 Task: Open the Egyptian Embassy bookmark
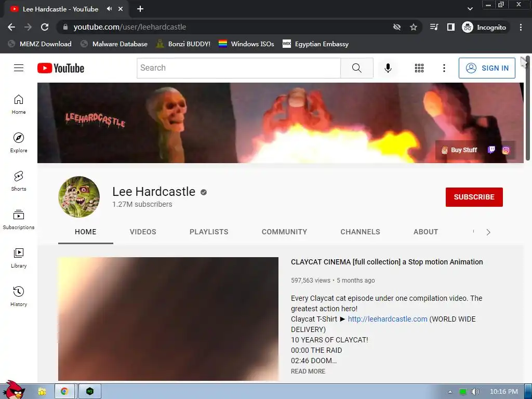click(315, 44)
